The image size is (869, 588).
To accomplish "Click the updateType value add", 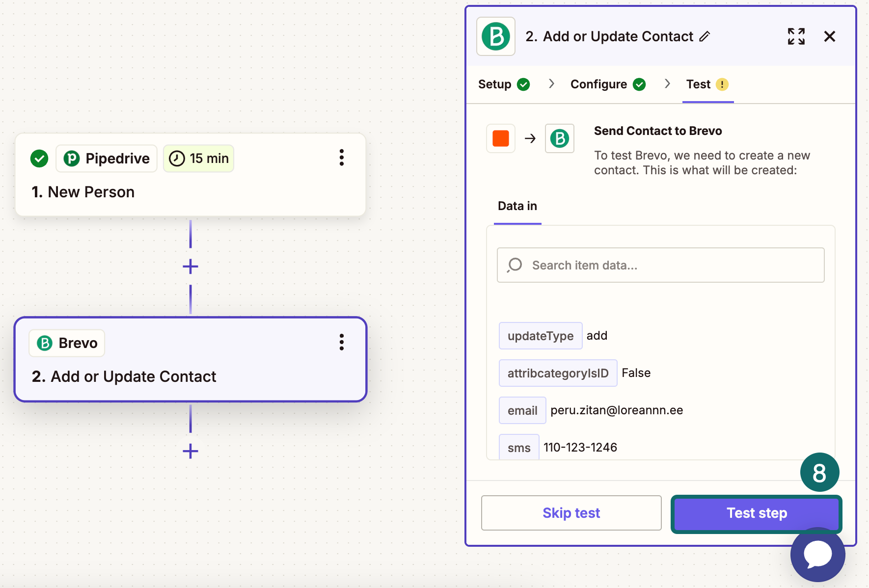I will click(x=597, y=336).
